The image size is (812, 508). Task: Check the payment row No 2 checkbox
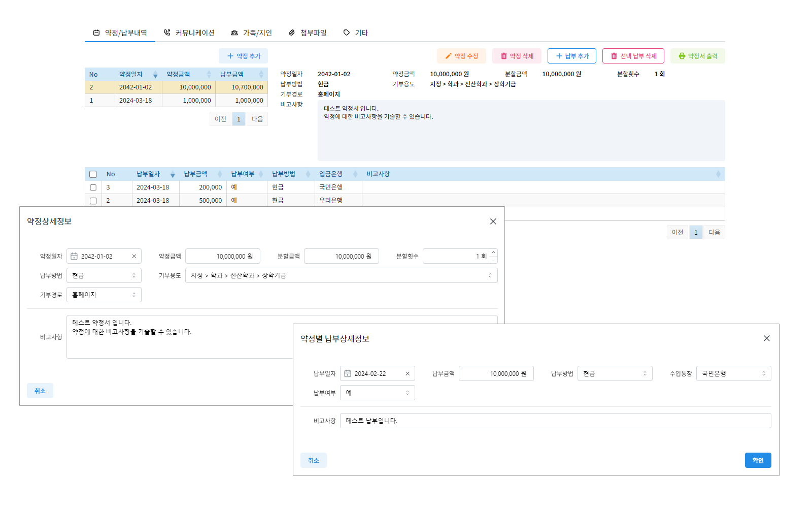[93, 201]
